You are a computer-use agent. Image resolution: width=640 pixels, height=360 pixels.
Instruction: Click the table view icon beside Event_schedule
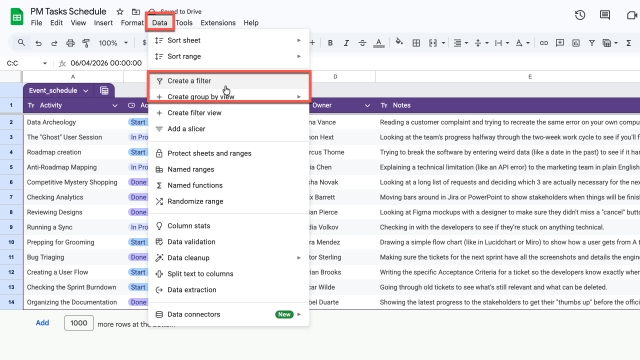[x=104, y=91]
